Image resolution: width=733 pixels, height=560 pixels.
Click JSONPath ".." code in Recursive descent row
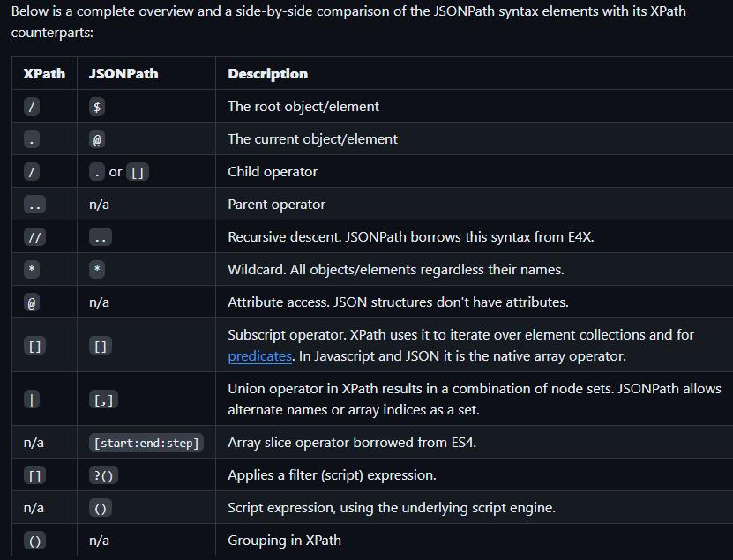tap(101, 237)
